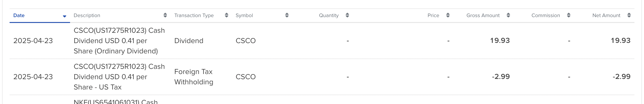Select the 19.93 Net Amount value
Image resolution: width=644 pixels, height=104 pixels.
(x=620, y=41)
